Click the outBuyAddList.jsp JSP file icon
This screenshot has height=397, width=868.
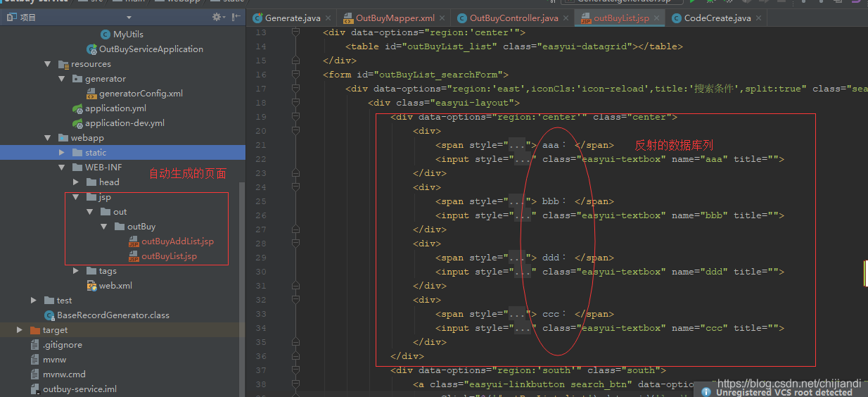click(134, 241)
